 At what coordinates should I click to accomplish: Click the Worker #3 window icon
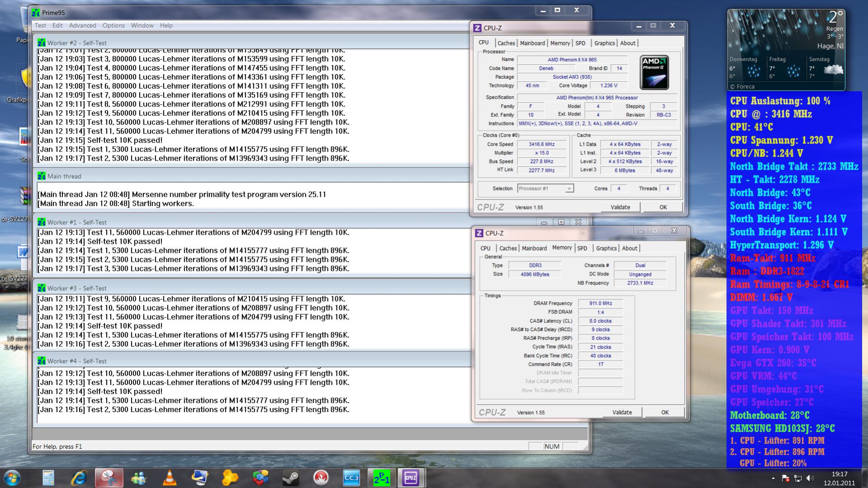point(42,288)
